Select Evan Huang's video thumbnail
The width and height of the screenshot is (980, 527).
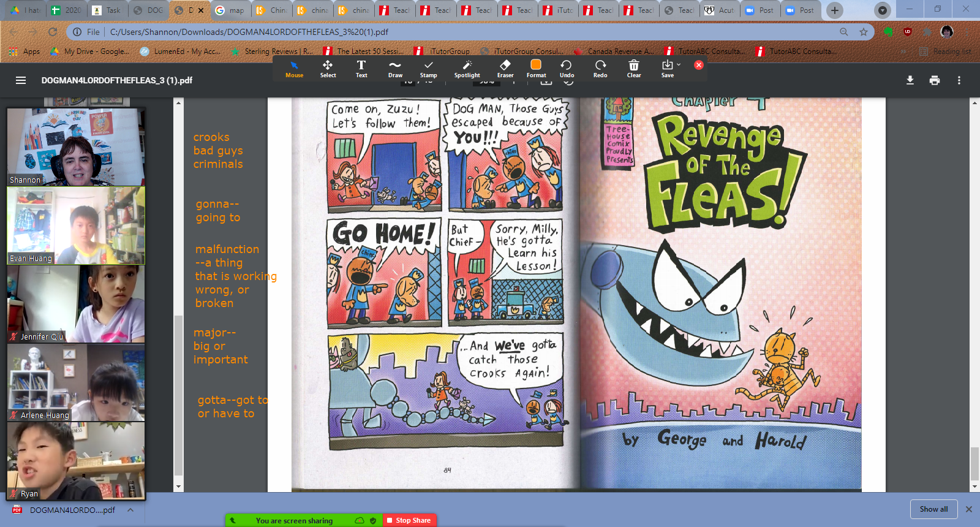pos(76,226)
